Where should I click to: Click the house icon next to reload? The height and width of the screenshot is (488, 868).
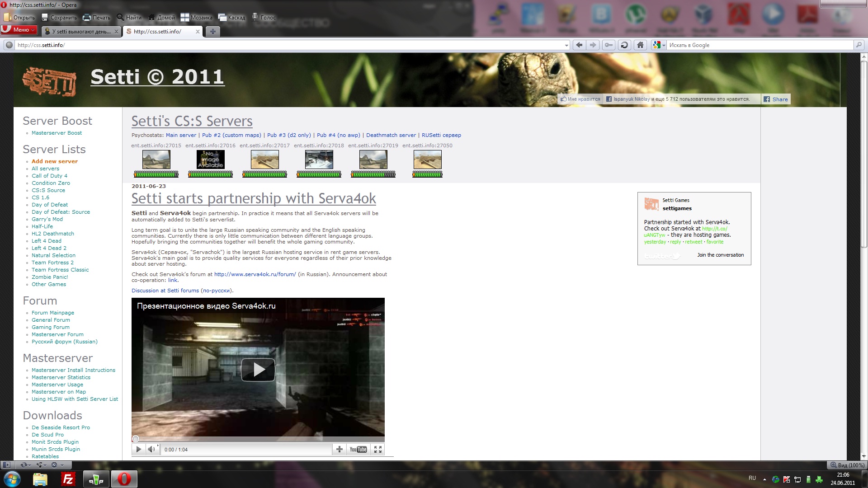640,45
